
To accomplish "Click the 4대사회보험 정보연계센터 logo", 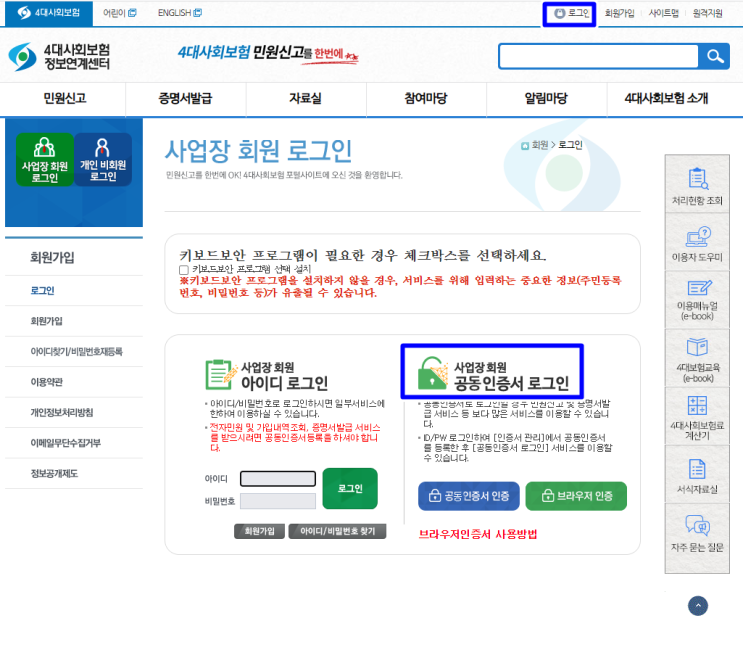I will [x=59, y=56].
